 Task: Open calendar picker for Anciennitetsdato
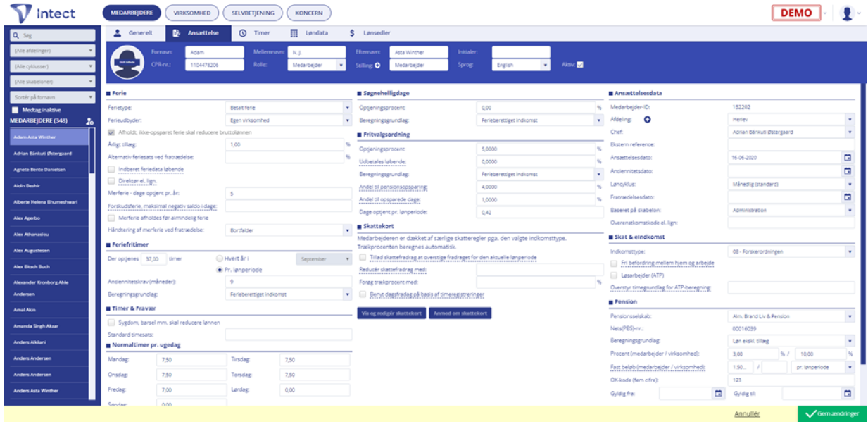coord(848,170)
